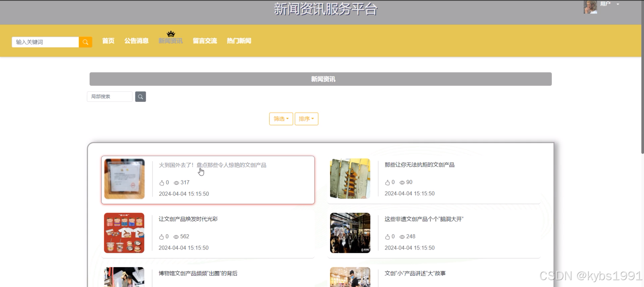Click date under 让文创产品焕发时代光彩

click(x=184, y=248)
